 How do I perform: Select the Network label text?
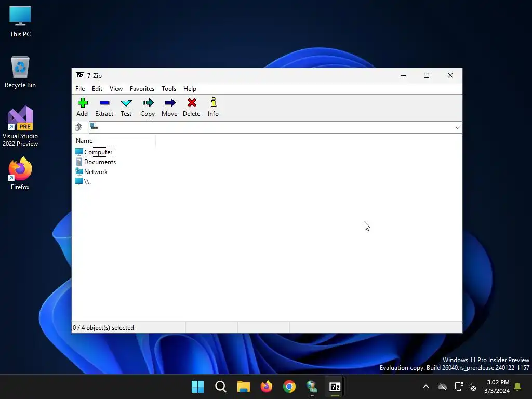pos(96,171)
